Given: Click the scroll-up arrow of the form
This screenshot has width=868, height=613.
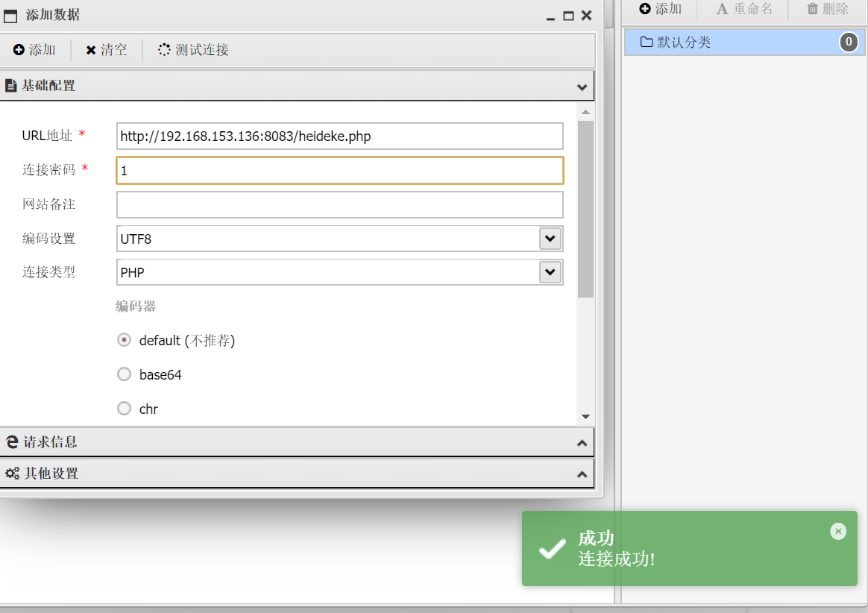Looking at the screenshot, I should click(585, 112).
